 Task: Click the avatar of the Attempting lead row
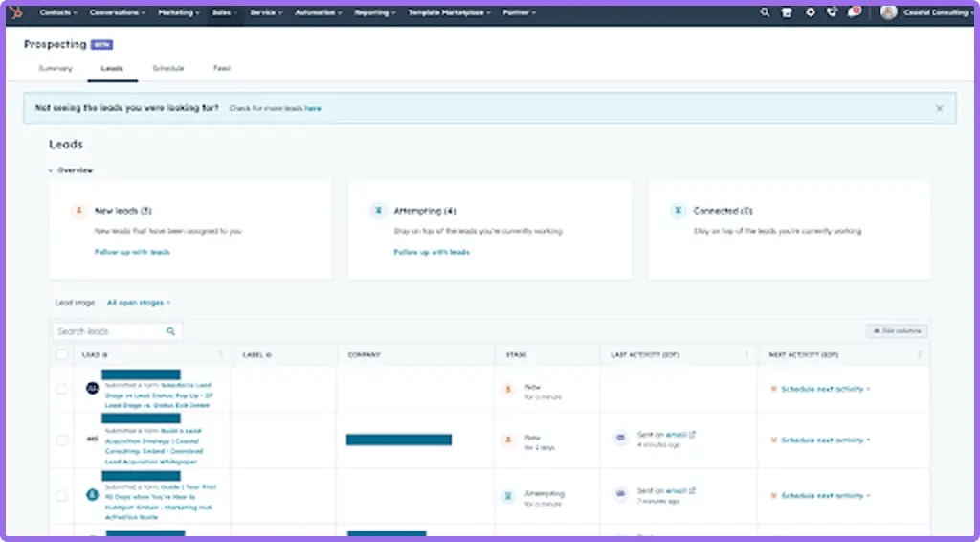(93, 495)
